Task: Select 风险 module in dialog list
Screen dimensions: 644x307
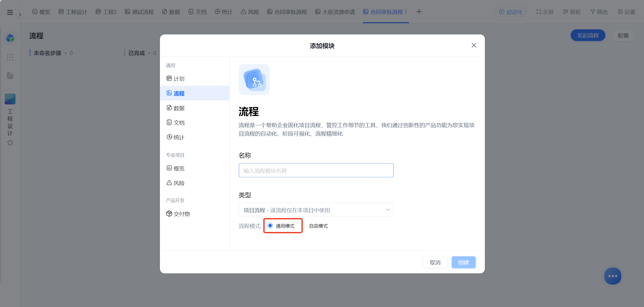Action: [x=194, y=183]
